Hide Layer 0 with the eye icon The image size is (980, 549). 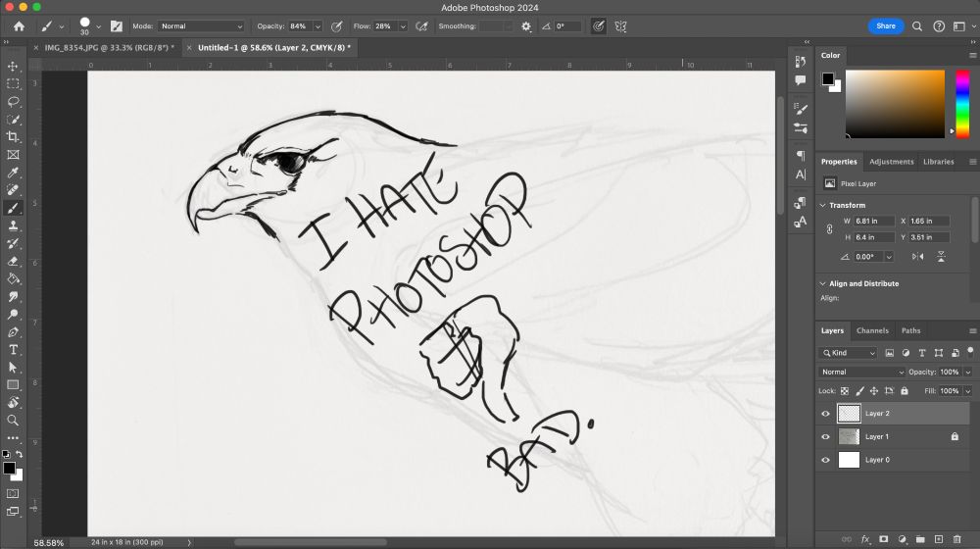[x=825, y=460]
